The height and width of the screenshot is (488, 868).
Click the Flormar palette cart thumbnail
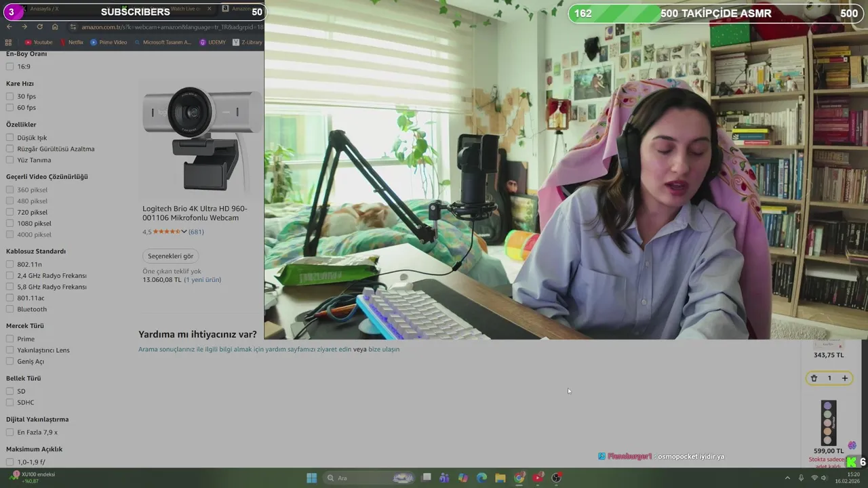[x=828, y=422]
